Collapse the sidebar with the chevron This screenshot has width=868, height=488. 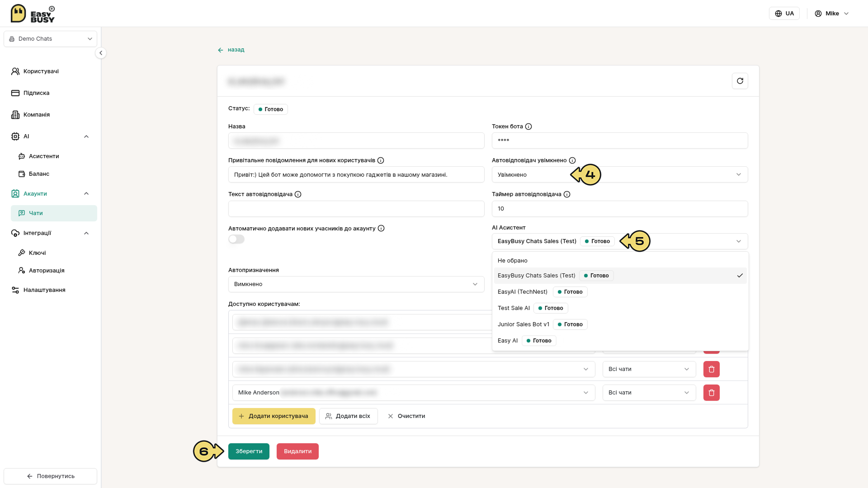(101, 53)
